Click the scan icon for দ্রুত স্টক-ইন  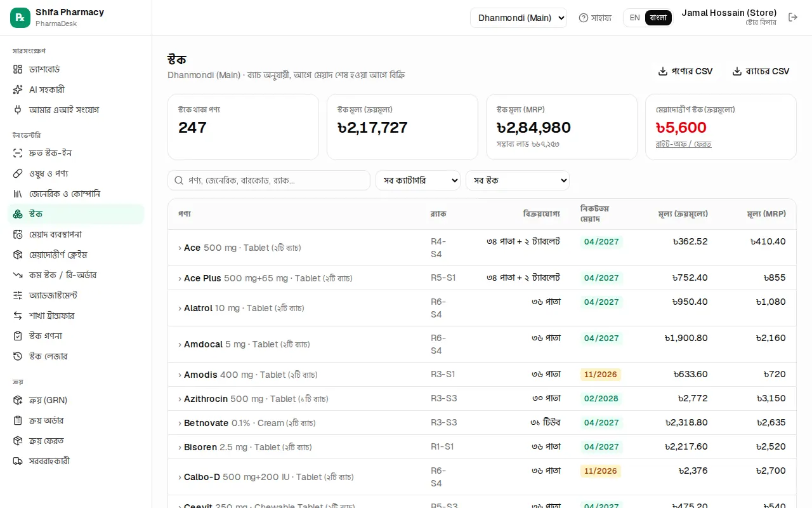click(x=18, y=153)
